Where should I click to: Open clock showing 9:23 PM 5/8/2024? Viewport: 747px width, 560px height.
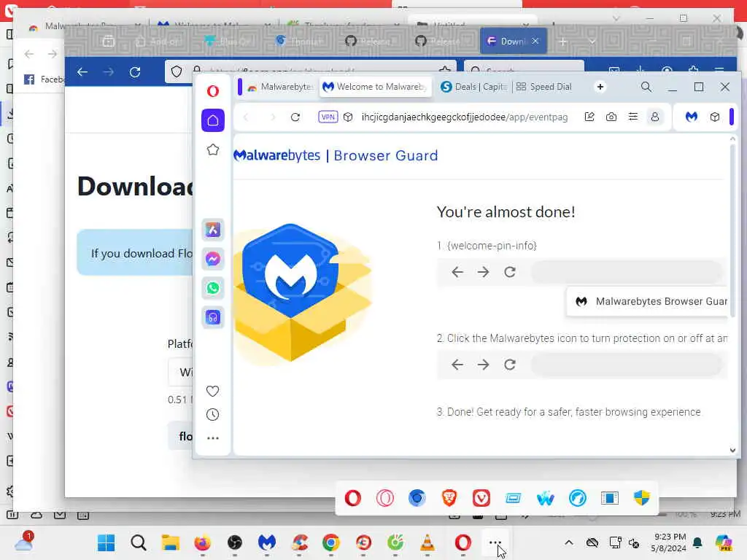668,542
